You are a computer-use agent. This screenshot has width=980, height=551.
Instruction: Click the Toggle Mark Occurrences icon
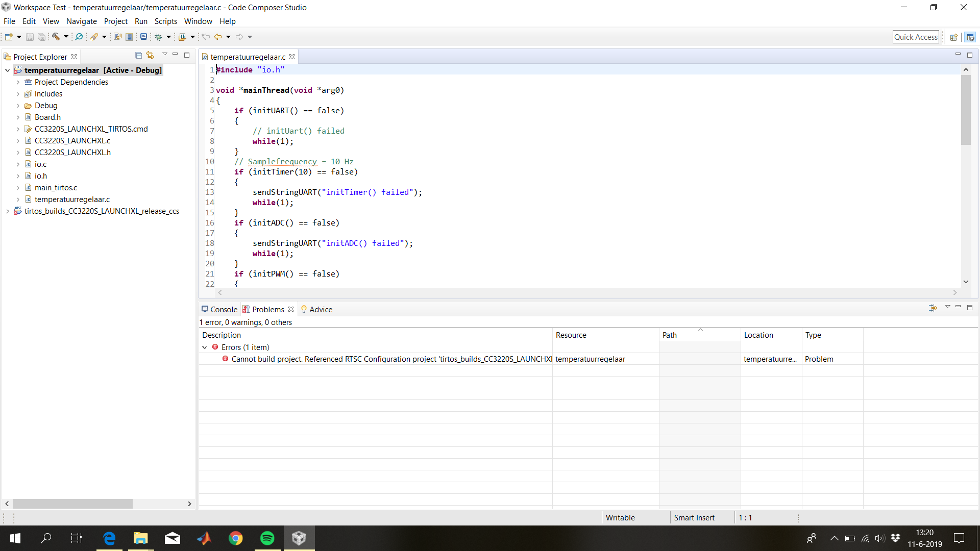(x=117, y=37)
